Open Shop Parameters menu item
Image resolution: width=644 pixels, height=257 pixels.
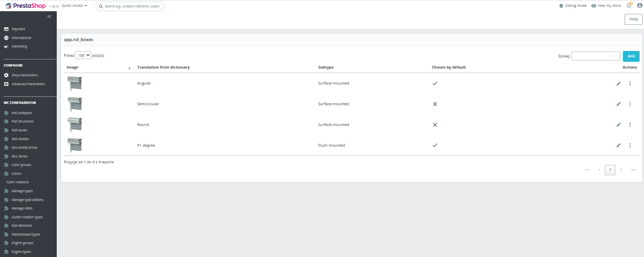(x=24, y=75)
